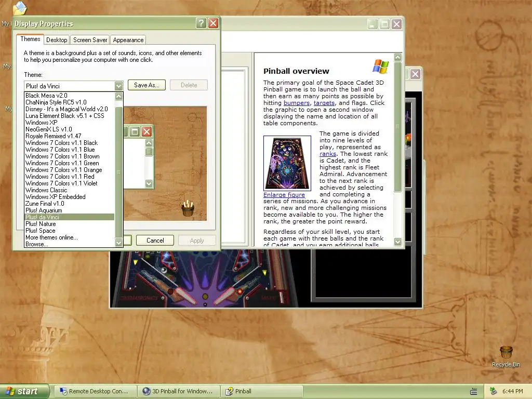Click the theme list scrollbar thumb
The height and width of the screenshot is (399, 532).
click(x=118, y=172)
